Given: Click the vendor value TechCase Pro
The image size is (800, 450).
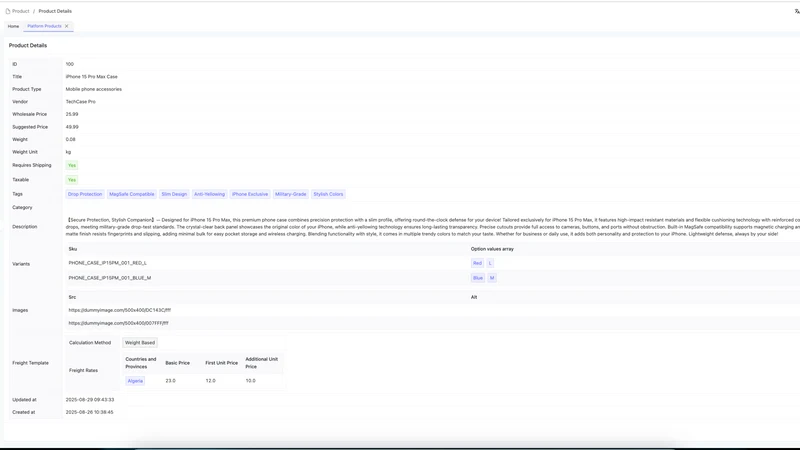Looking at the screenshot, I should (x=81, y=102).
